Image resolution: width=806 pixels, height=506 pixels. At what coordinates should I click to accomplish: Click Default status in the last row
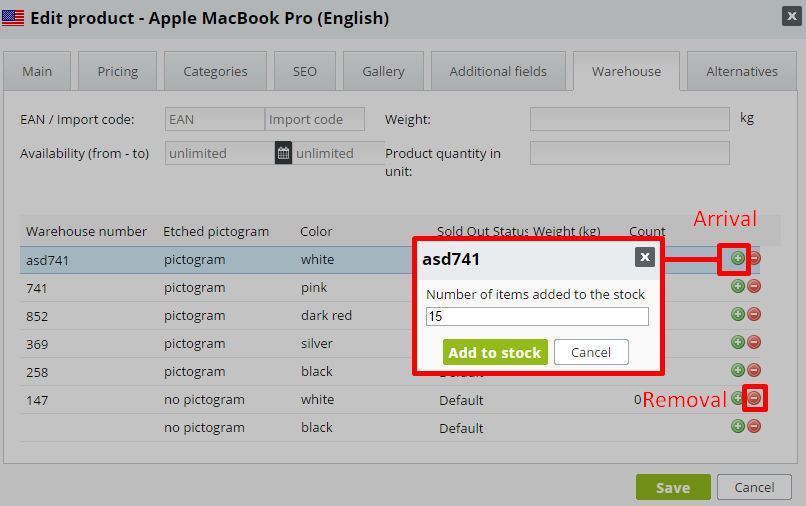[461, 428]
